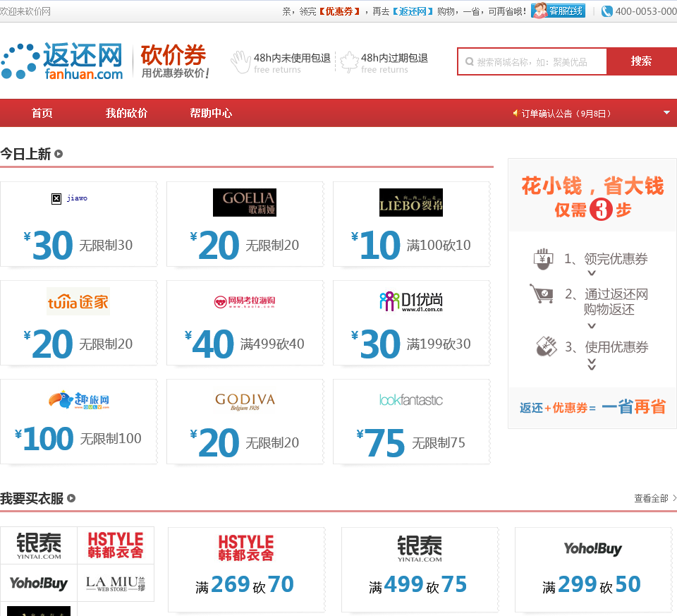Open the 满299砍50 Yoho!Buy coupon card
The width and height of the screenshot is (677, 616).
(x=593, y=569)
